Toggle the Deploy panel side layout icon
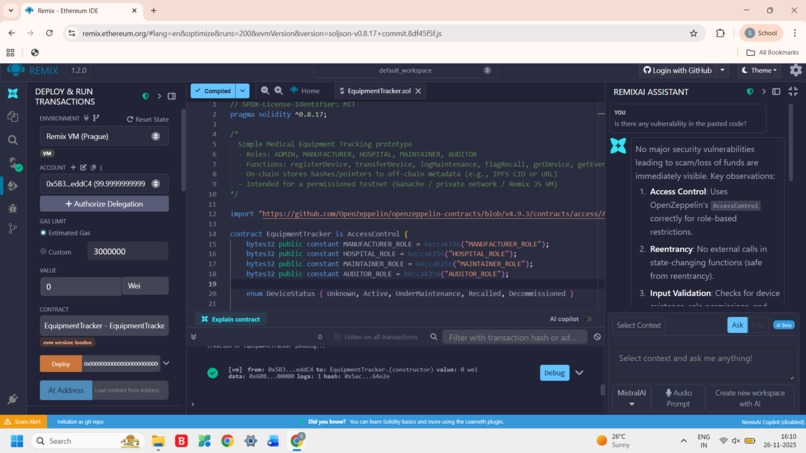This screenshot has width=806, height=453. pos(172,96)
